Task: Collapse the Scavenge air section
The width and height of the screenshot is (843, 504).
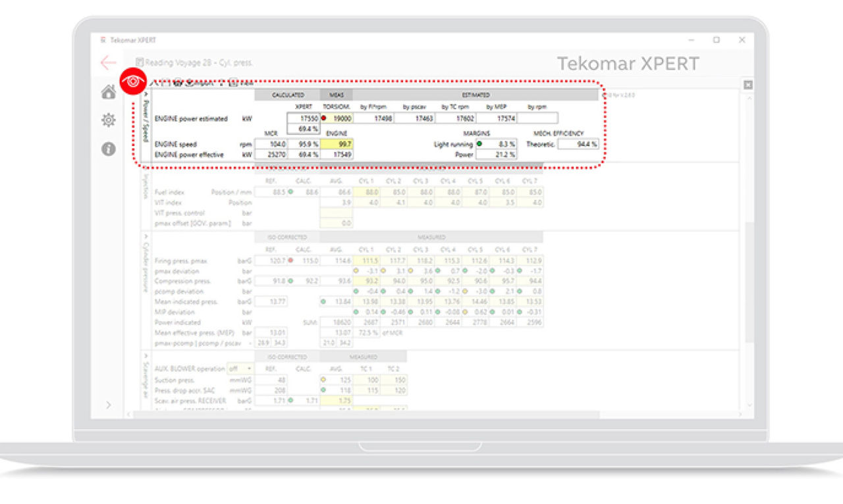Action: click(x=146, y=355)
